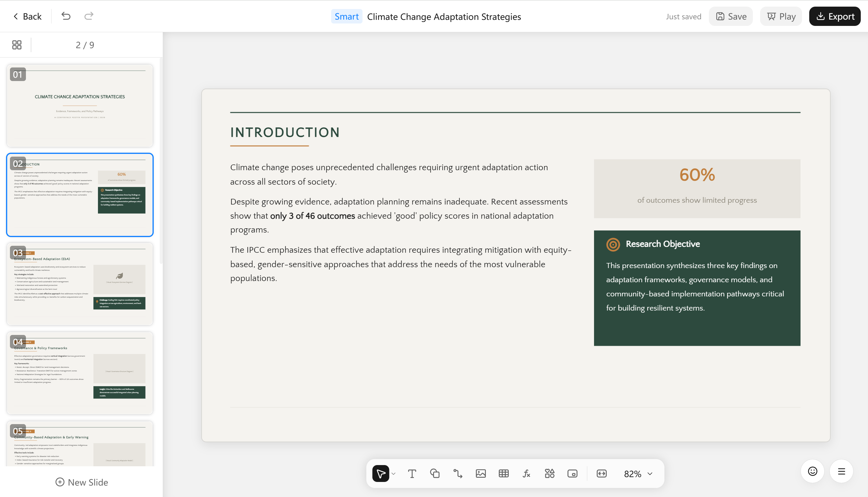Image resolution: width=868 pixels, height=497 pixels.
Task: Click the bold text 'only 3 of 46 outcomes'
Action: click(x=313, y=216)
